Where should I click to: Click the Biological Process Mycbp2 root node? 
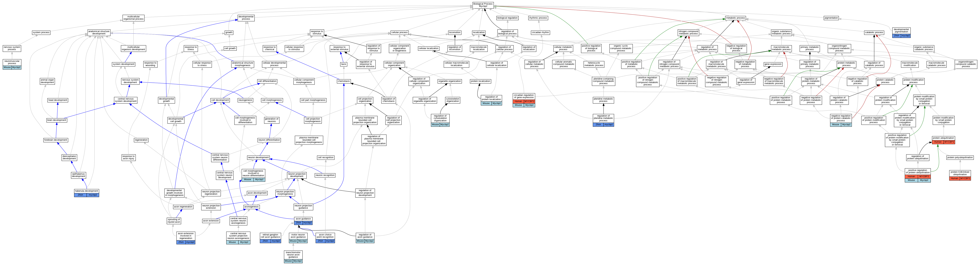pos(483,5)
